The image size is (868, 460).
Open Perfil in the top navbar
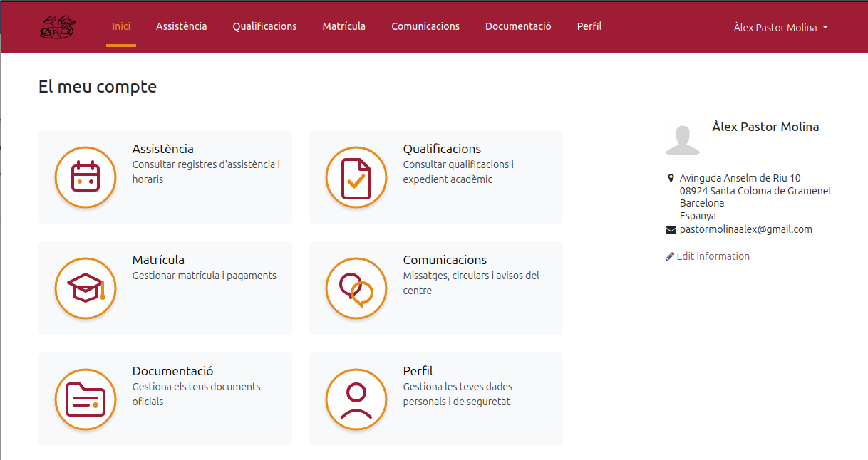[x=589, y=26]
